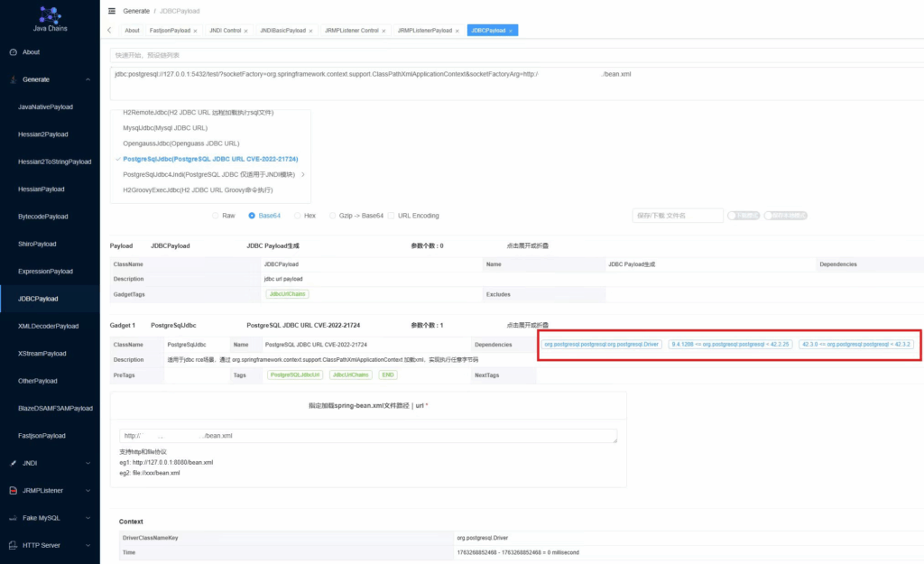924x564 pixels.
Task: Click the Java Chains logo
Action: point(50,15)
